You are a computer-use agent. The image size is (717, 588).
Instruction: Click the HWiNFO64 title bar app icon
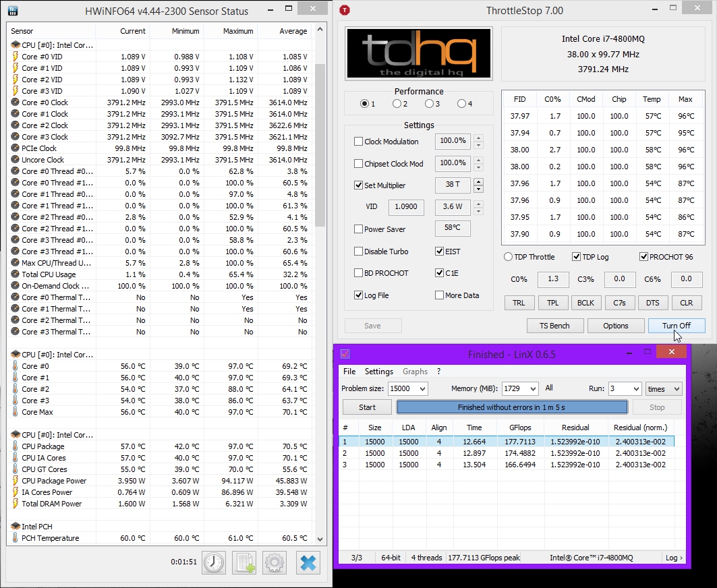point(13,11)
